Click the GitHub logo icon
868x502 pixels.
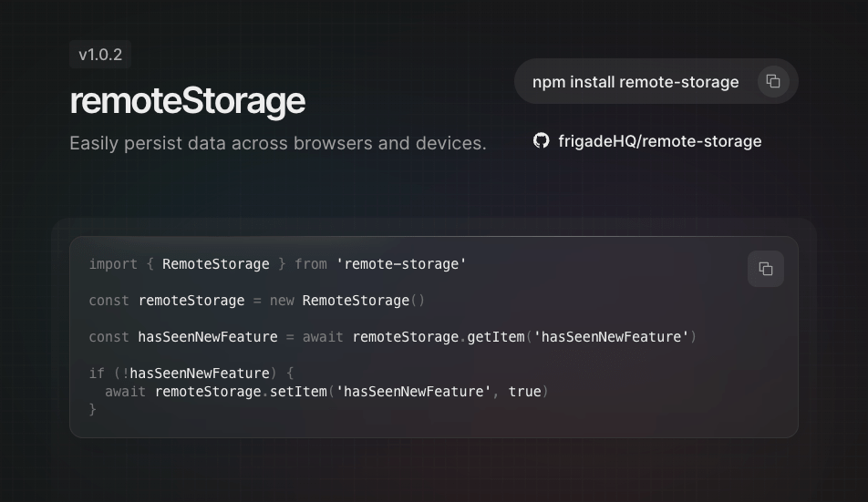point(542,141)
